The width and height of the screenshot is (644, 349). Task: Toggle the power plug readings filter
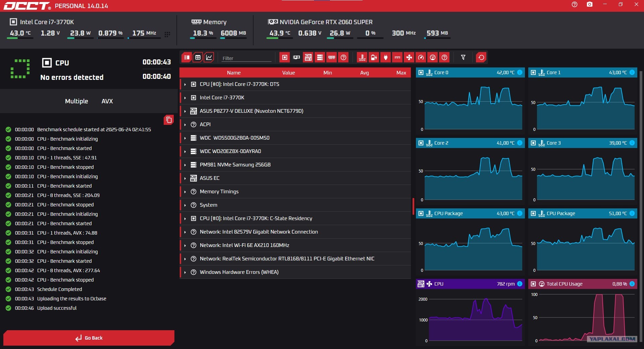pyautogui.click(x=386, y=57)
